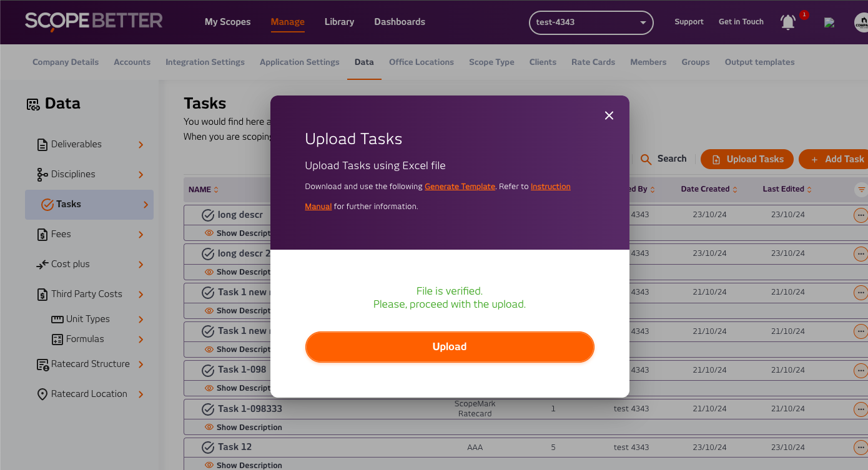
Task: Click the Deliverables document icon in sidebar
Action: [x=42, y=145]
